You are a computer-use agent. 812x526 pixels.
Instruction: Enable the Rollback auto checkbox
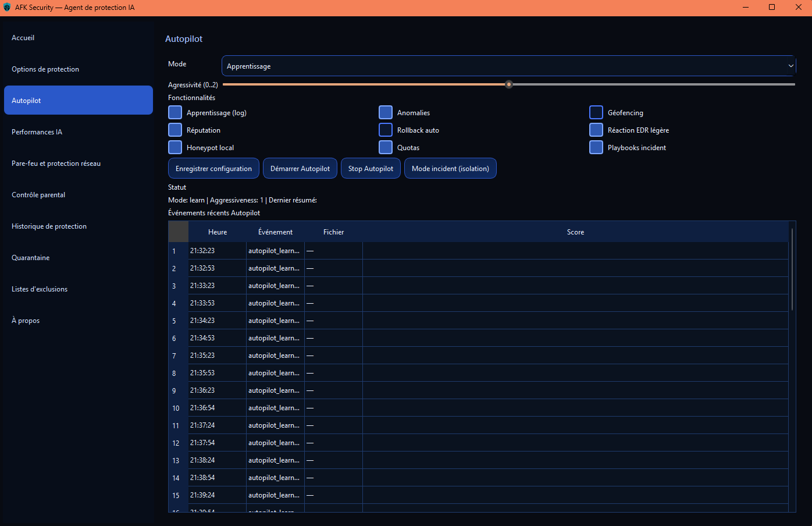pos(386,130)
